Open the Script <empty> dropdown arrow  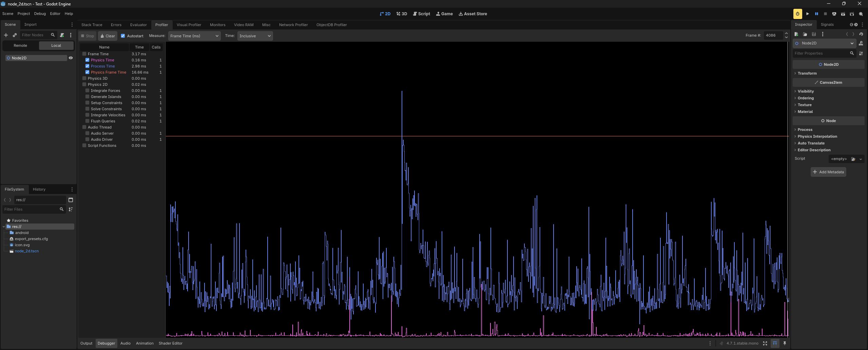(x=861, y=159)
